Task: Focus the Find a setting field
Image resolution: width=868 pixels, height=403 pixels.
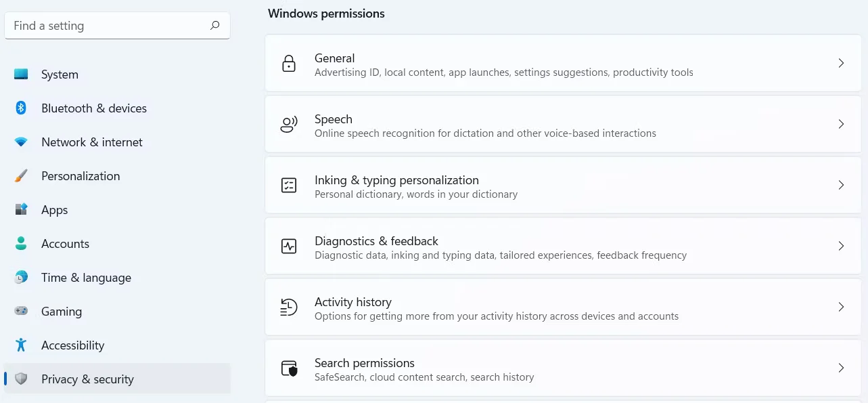Action: tap(108, 26)
